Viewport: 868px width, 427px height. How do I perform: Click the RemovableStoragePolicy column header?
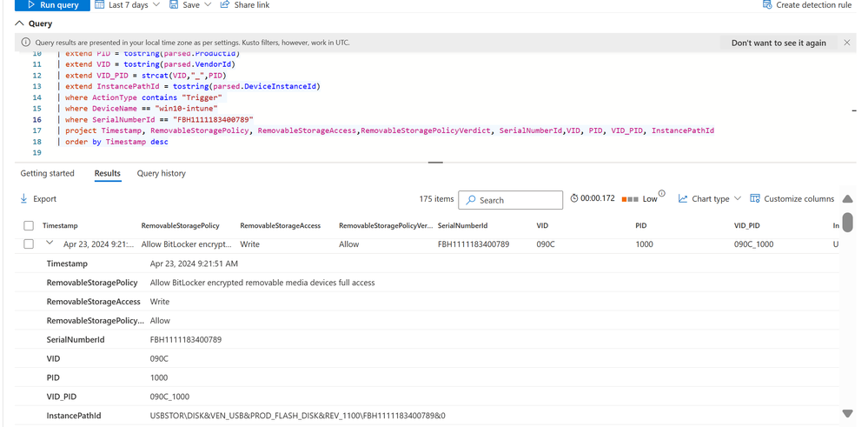coord(181,226)
